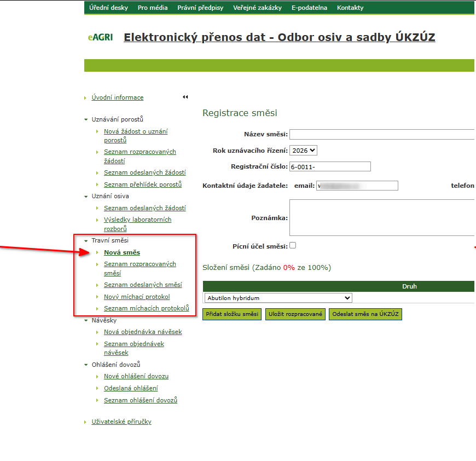Image resolution: width=476 pixels, height=461 pixels.
Task: Click Přidat složku směsi button
Action: [232, 314]
